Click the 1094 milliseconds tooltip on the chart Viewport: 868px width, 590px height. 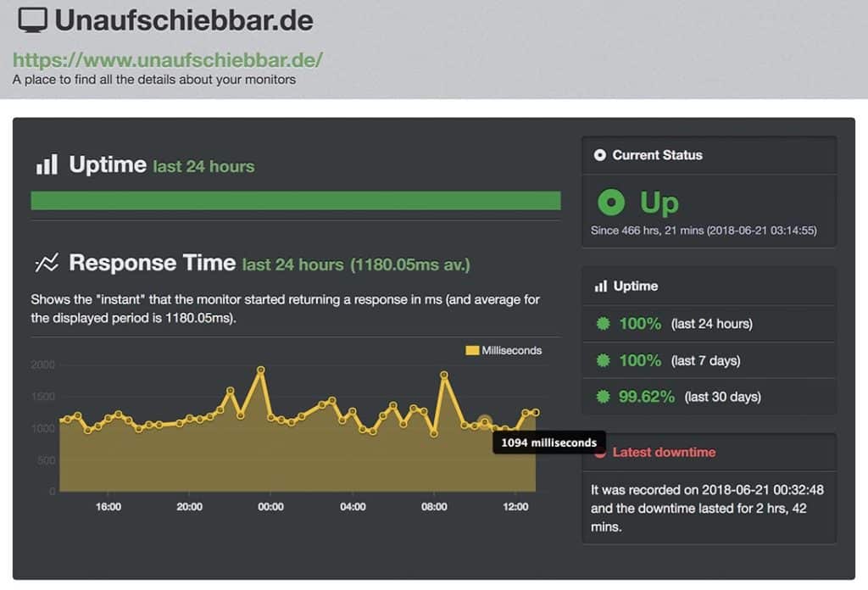tap(548, 442)
